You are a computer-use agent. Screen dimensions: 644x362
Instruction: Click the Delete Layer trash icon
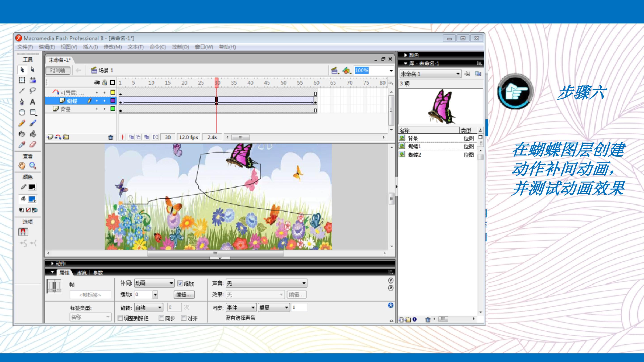[110, 137]
